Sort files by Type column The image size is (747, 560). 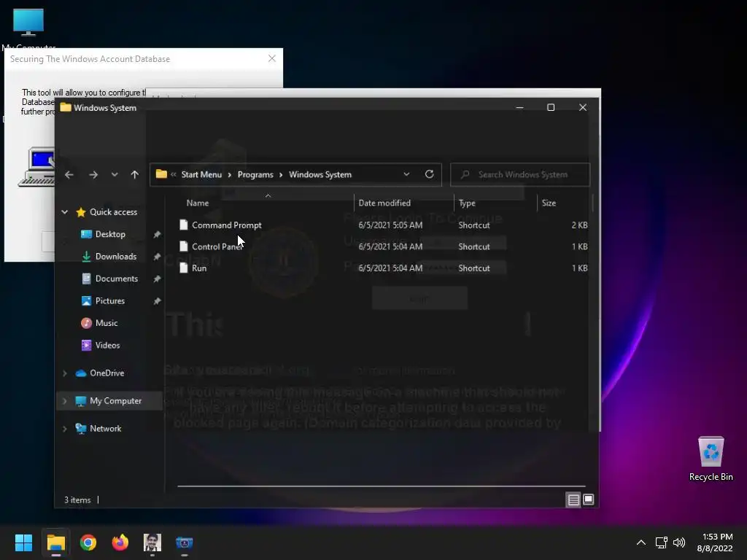[x=467, y=203]
